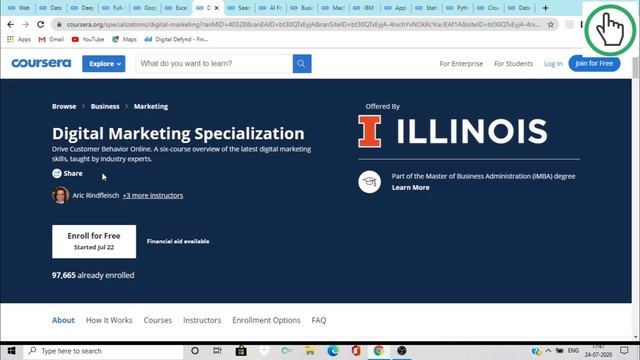Click the Windows taskbar search box
Image resolution: width=640 pixels, height=360 pixels.
(x=104, y=351)
